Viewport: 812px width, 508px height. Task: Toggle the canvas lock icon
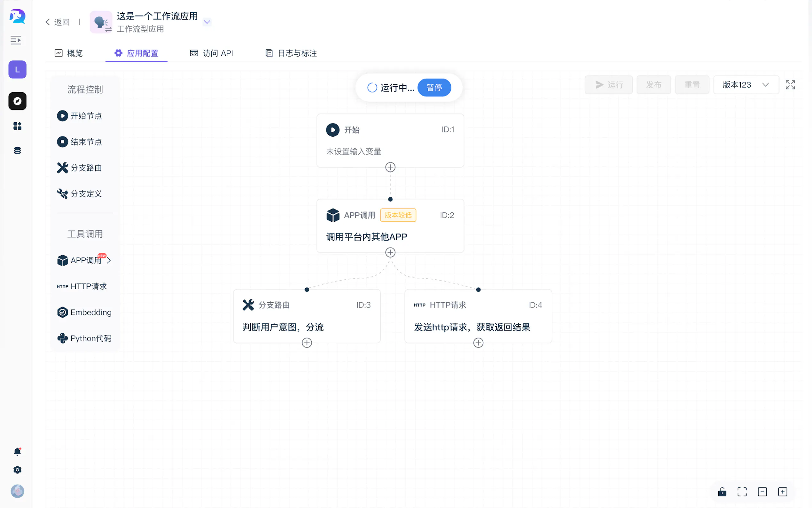coord(722,492)
